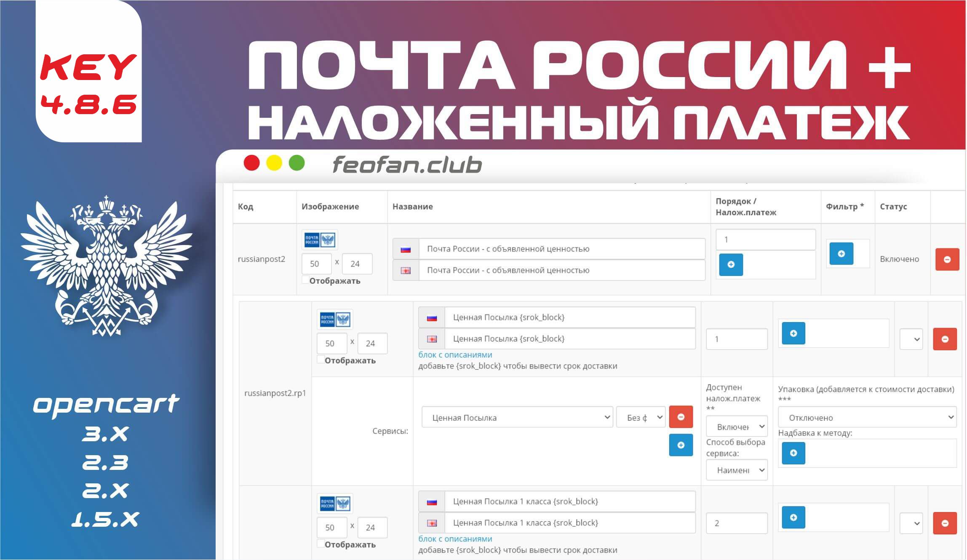Click the Сервисы: label
This screenshot has height=560, width=967.
pyautogui.click(x=390, y=431)
